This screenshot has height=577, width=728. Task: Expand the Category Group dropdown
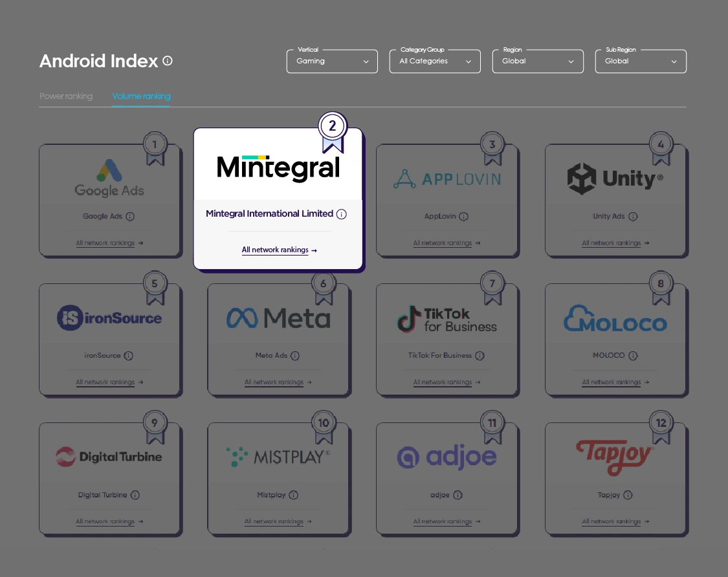click(x=435, y=61)
